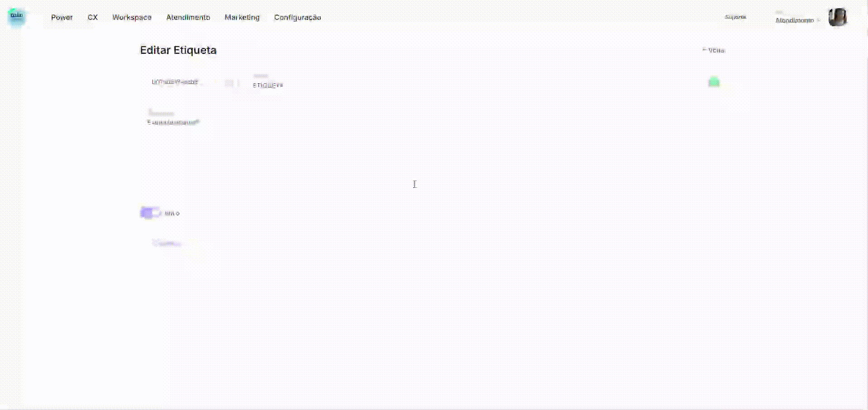Click the app logo in top-left corner
The height and width of the screenshot is (410, 868).
click(17, 17)
